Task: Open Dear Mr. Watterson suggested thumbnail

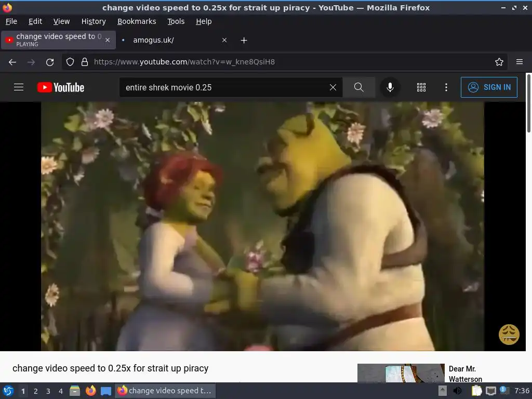Action: 401,373
